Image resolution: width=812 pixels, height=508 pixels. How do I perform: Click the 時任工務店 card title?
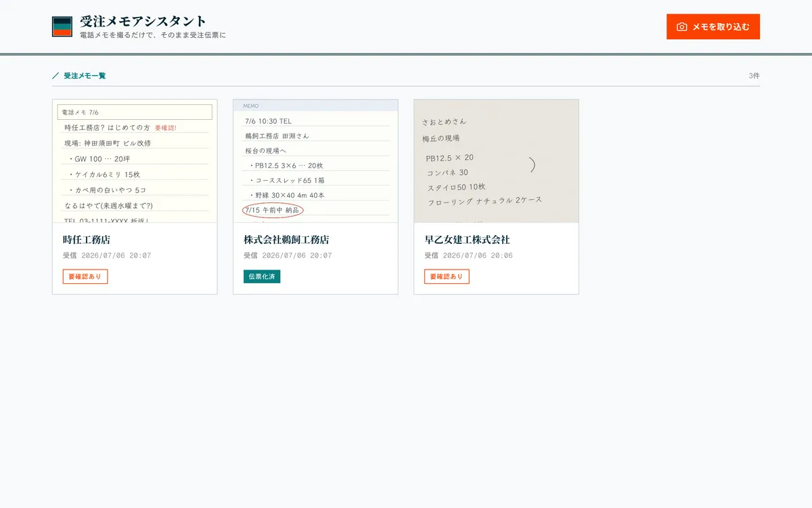87,240
